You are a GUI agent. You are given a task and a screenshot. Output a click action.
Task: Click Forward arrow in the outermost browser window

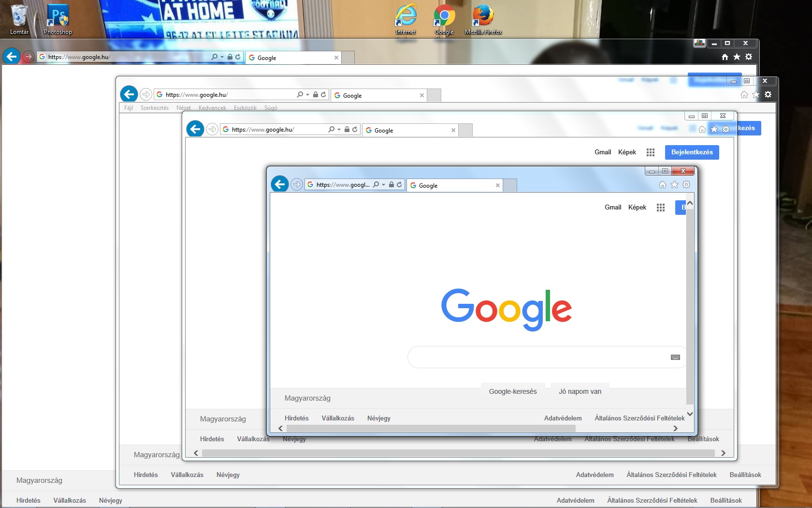click(29, 57)
